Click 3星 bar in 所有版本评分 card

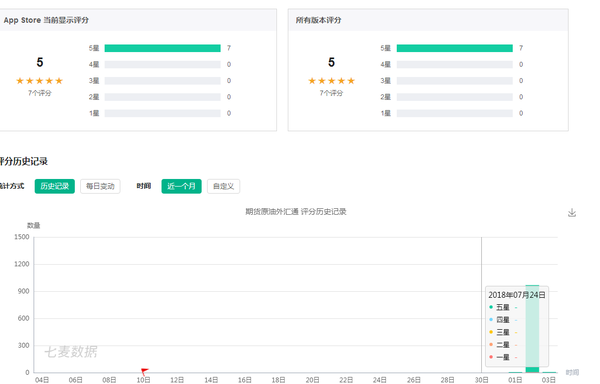[455, 81]
